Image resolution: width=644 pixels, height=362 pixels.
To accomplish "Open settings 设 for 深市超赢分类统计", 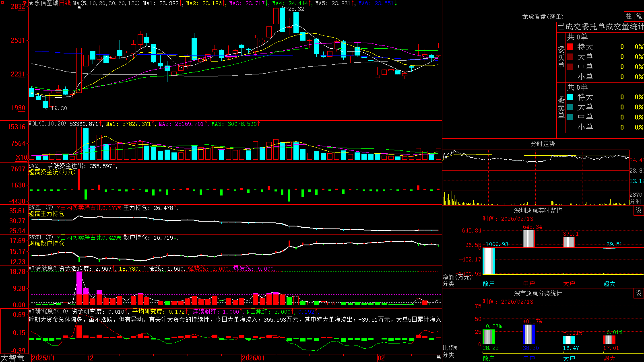I will coord(639,293).
